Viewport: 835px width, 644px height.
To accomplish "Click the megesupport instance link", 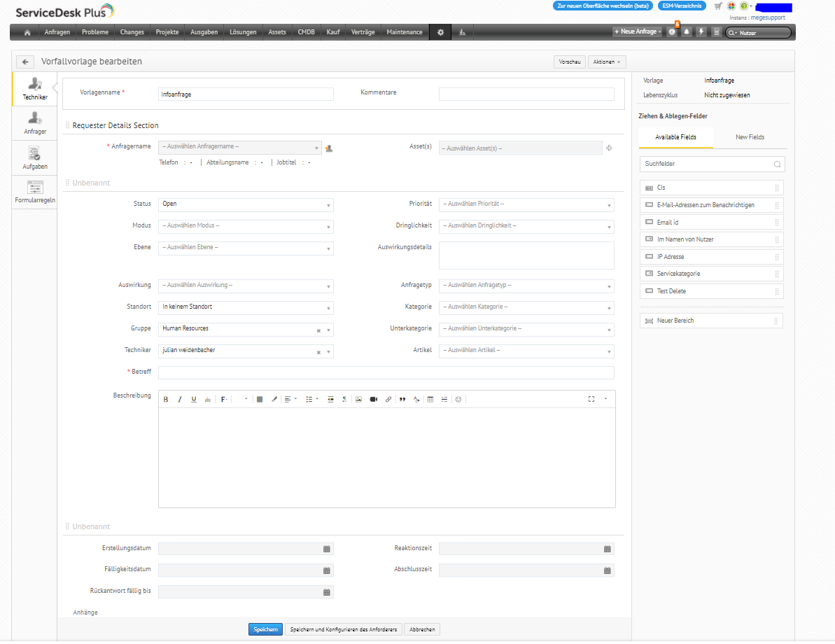I will (x=768, y=17).
